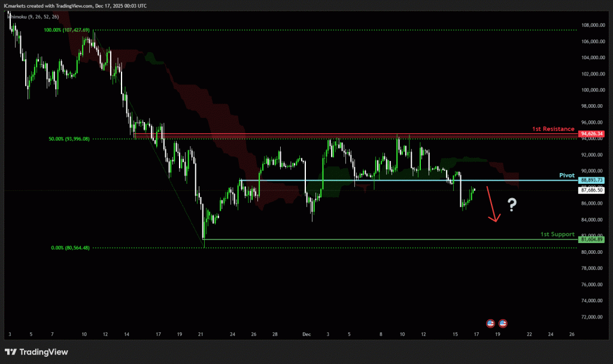Click the 1st Resistance price tag 94,626.34
The image size is (613, 364).
591,134
